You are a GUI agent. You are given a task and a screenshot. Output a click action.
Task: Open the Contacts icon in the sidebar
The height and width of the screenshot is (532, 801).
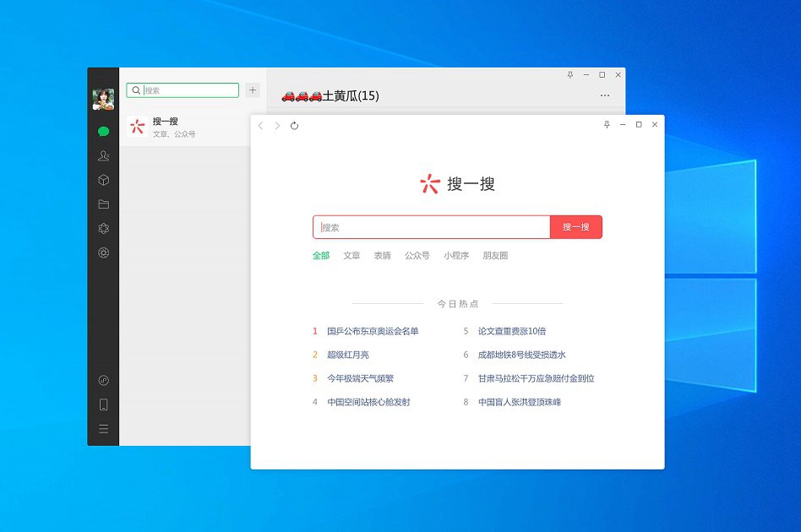[103, 155]
